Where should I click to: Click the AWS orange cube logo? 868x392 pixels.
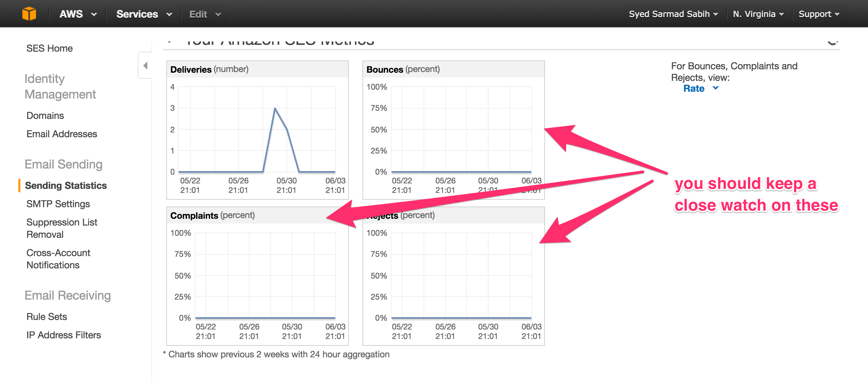29,14
